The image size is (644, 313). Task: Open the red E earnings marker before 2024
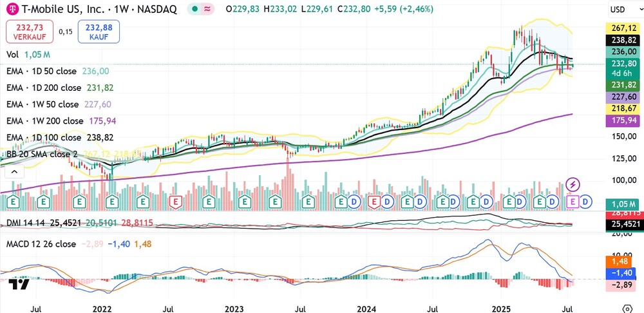pos(374,202)
